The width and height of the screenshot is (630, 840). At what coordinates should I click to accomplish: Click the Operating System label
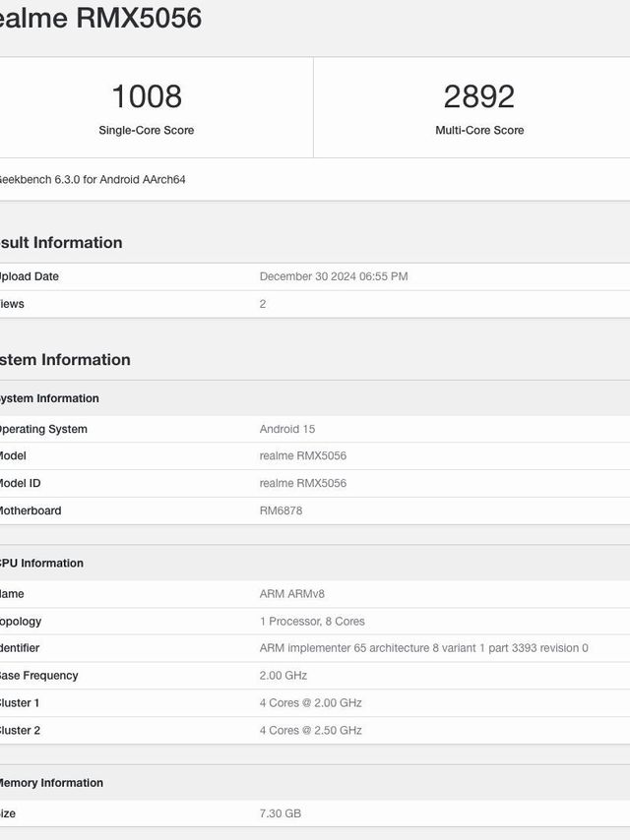click(x=43, y=429)
